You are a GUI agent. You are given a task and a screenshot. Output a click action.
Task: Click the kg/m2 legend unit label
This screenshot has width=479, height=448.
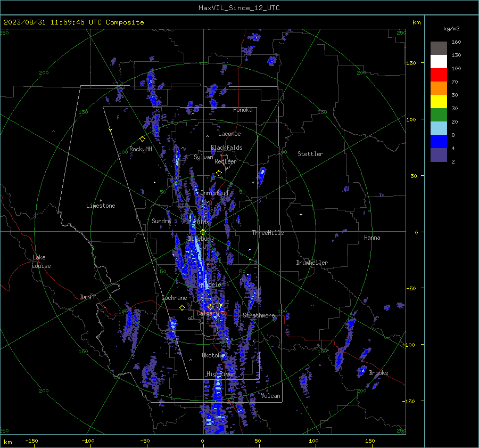[451, 29]
